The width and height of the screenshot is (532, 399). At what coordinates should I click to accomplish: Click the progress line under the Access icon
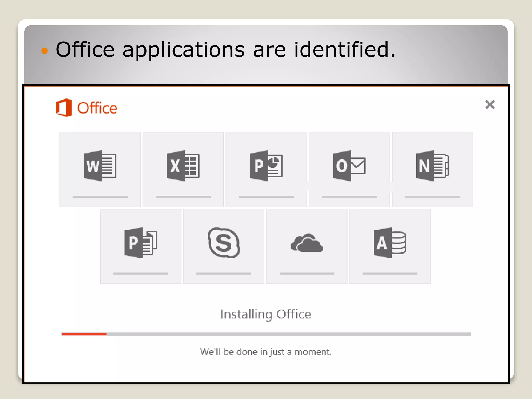(x=390, y=274)
